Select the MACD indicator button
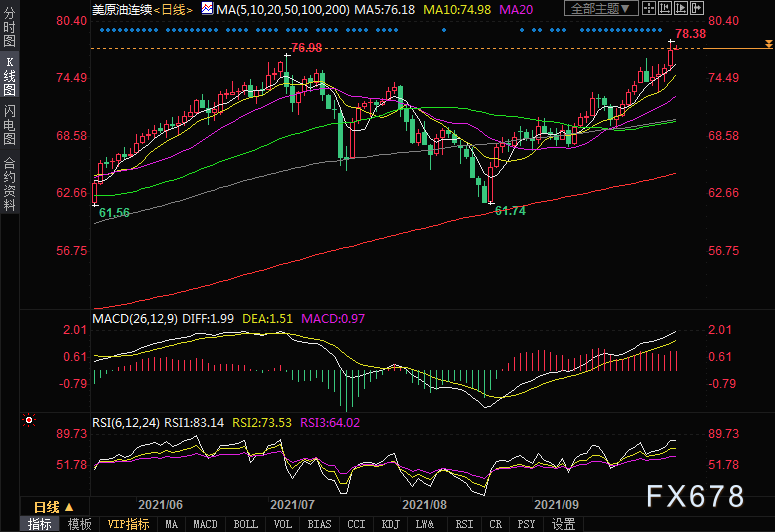Screen dimensions: 775x532 [x=205, y=524]
